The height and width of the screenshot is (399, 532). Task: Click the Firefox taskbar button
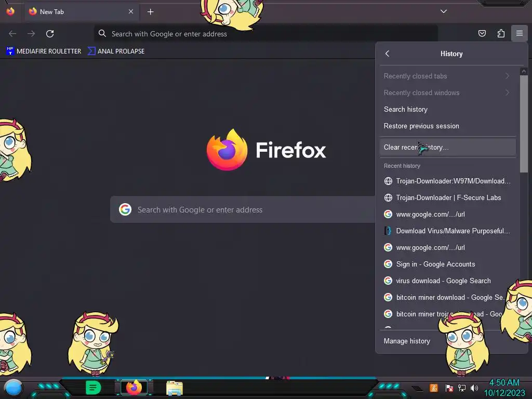[x=134, y=388]
